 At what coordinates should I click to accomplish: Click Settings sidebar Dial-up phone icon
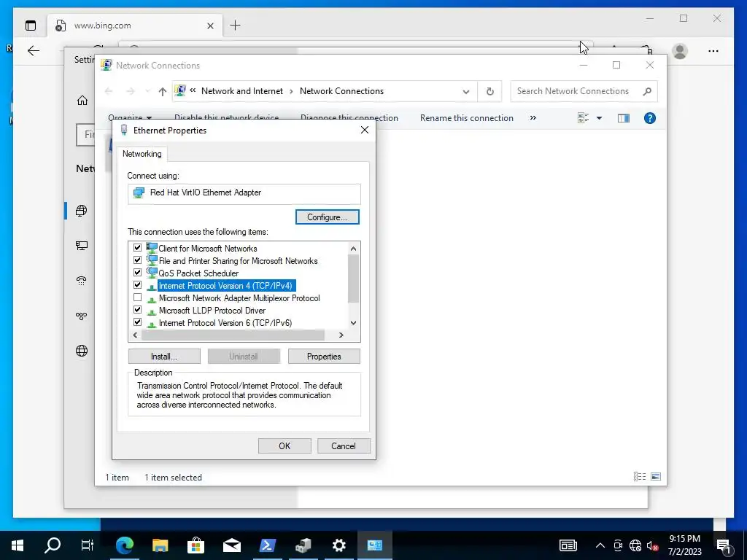[x=82, y=281]
